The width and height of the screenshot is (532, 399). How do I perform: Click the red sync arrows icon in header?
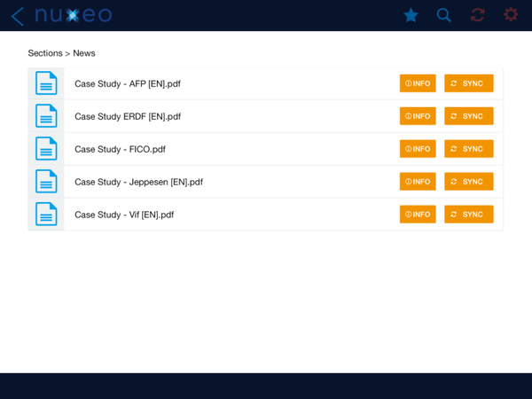point(478,15)
